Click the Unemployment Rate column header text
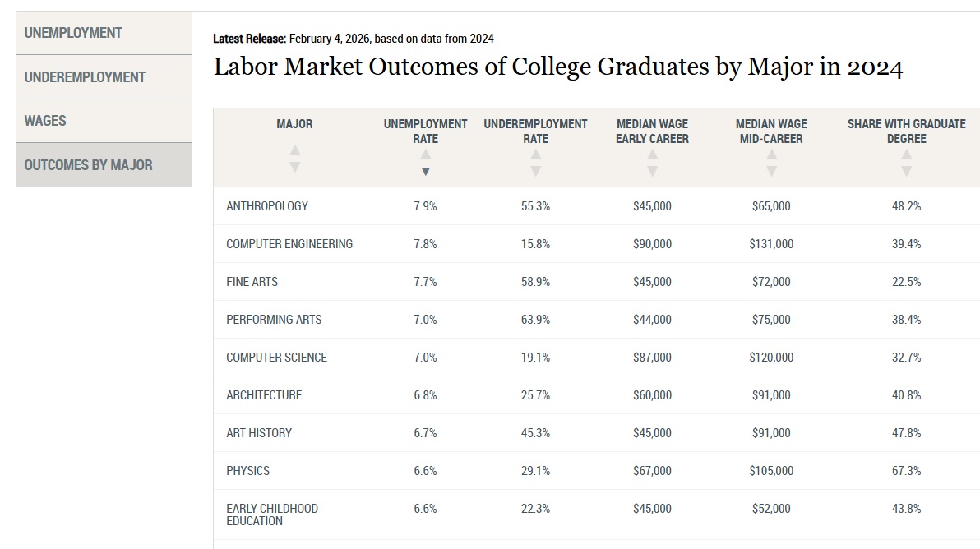The image size is (980, 549). pos(426,131)
